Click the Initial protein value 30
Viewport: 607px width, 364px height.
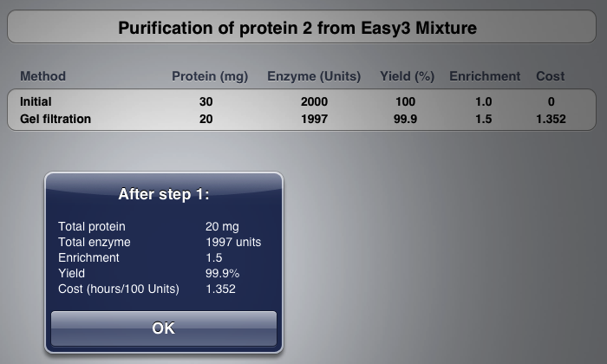[x=206, y=101]
